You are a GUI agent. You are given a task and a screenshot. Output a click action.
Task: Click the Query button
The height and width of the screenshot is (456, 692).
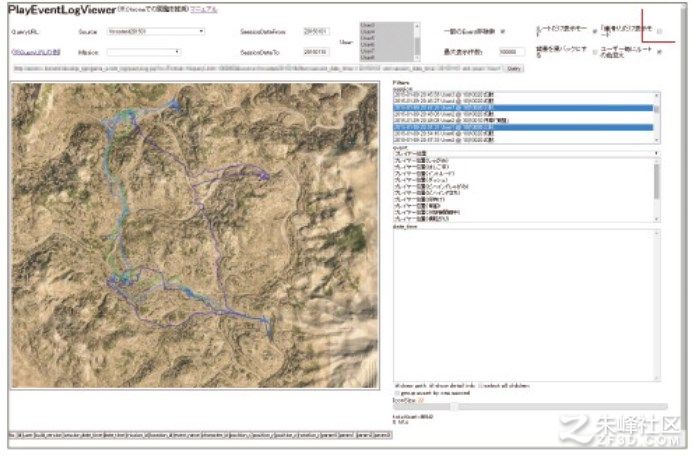(513, 68)
